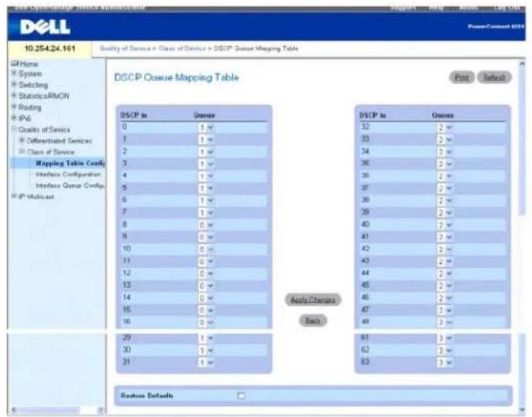Open the Home tree item
The image size is (532, 417).
click(29, 63)
